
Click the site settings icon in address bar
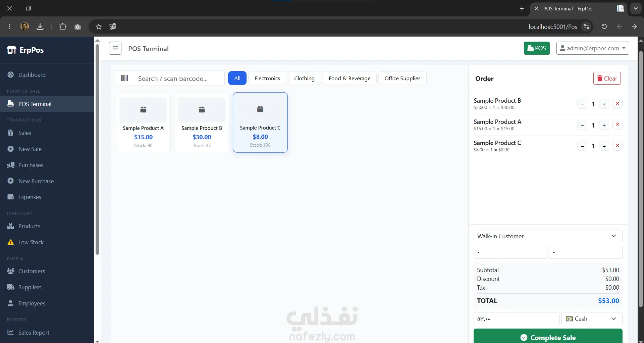coord(586,27)
